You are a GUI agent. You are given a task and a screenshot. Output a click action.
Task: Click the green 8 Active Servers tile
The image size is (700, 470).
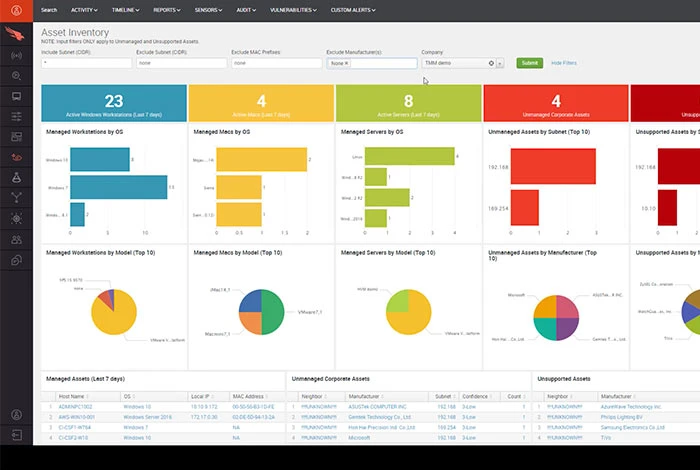click(408, 103)
